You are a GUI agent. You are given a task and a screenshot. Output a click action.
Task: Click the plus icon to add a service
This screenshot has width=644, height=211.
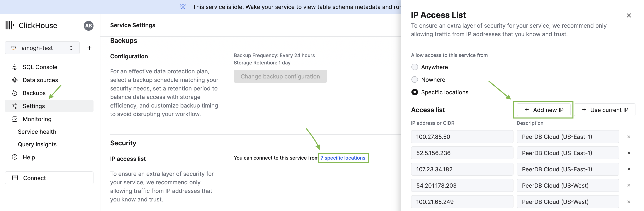[89, 48]
